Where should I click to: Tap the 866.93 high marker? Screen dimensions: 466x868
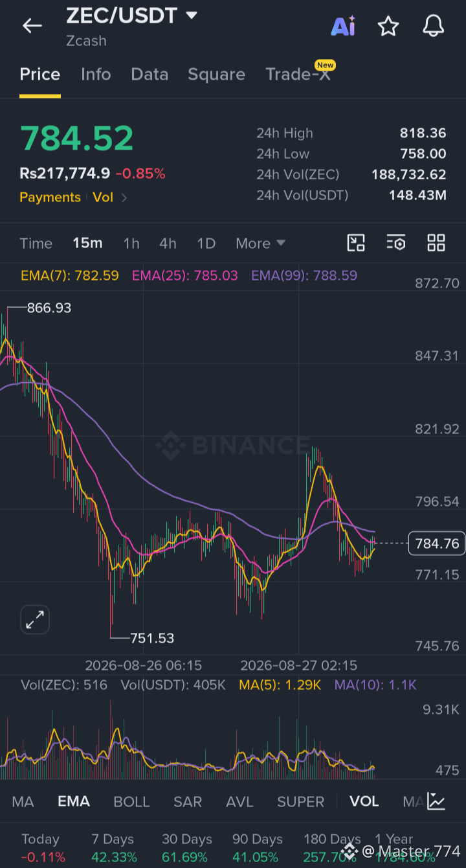pyautogui.click(x=49, y=308)
